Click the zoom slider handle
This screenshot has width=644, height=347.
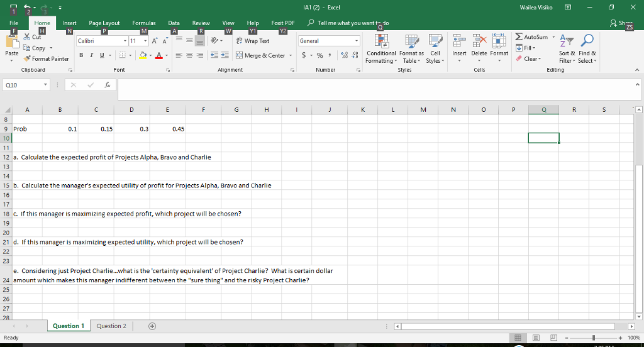pos(594,338)
